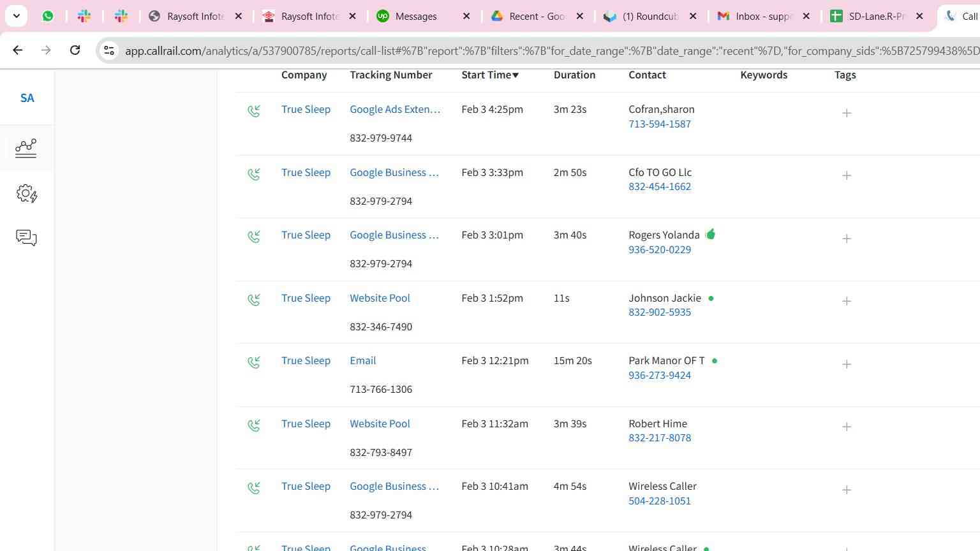The width and height of the screenshot is (980, 551).
Task: Switch to the first Slack pinned tab
Action: click(x=84, y=16)
